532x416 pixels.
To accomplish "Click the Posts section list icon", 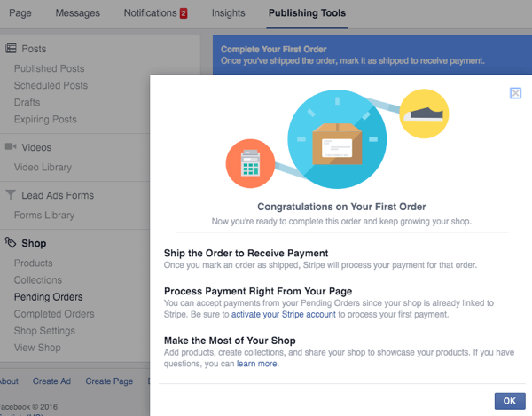I will 11,49.
